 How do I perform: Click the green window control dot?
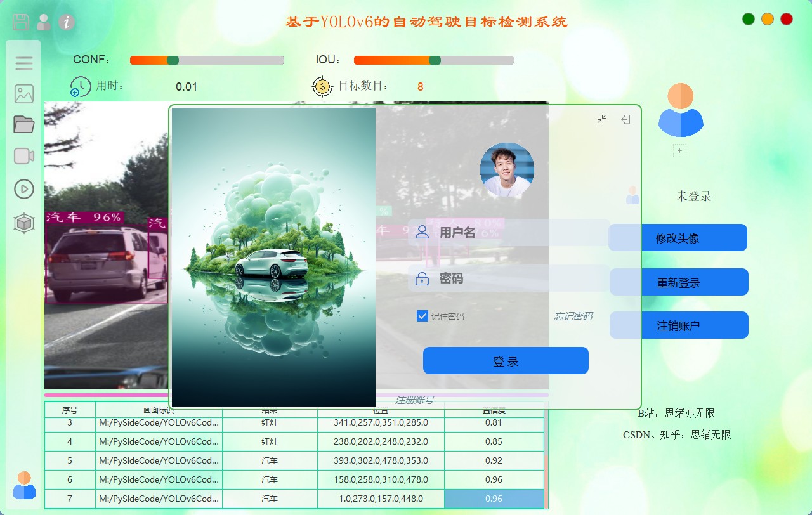(x=749, y=19)
